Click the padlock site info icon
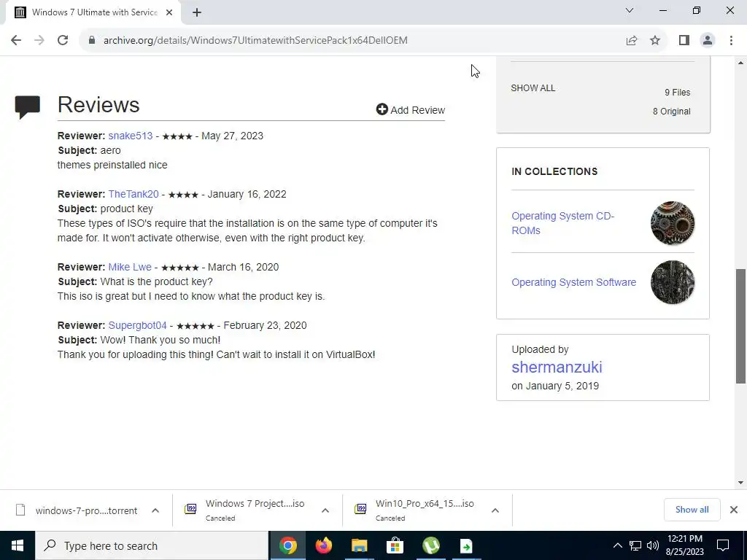The height and width of the screenshot is (560, 747). click(x=92, y=41)
